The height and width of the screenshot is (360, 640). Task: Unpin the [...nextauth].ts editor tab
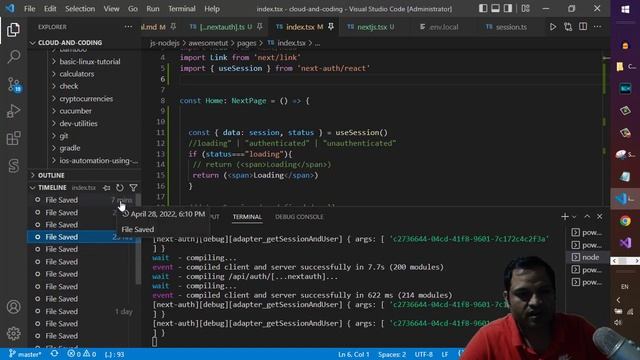click(x=260, y=27)
